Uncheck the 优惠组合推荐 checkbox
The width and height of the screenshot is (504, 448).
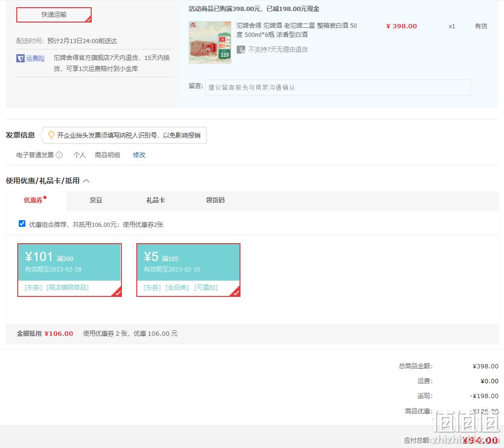22,224
